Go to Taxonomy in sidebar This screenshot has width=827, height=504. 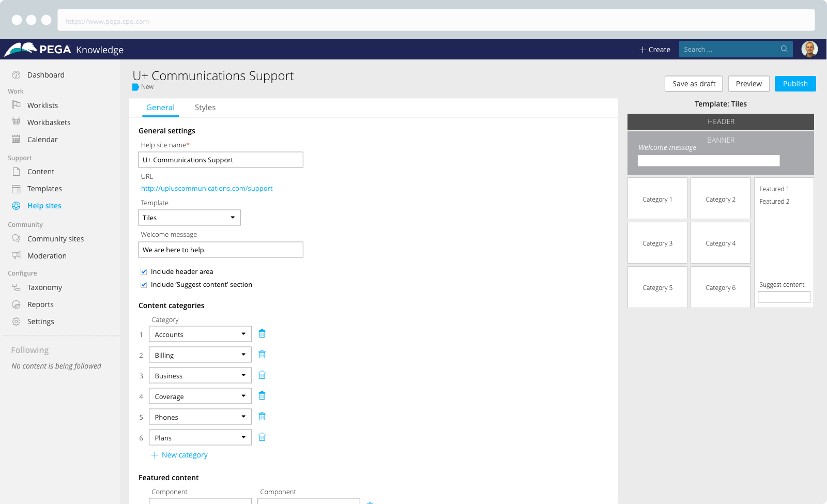click(44, 287)
